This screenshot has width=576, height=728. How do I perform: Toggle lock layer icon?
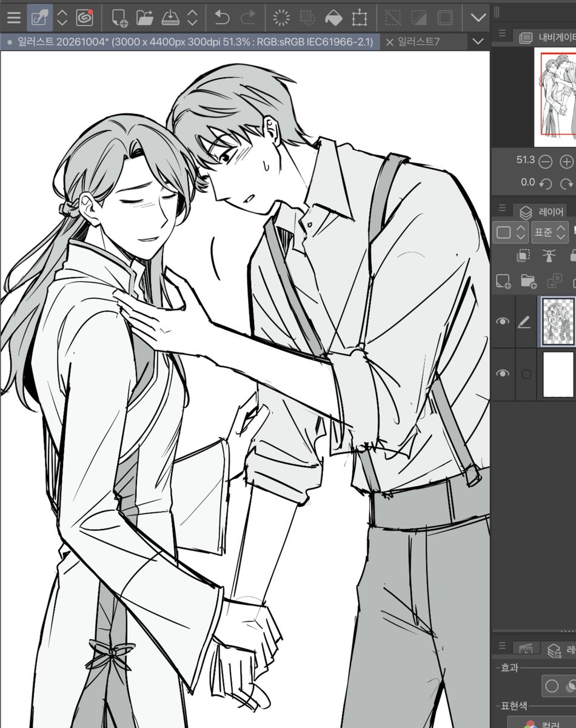572,255
